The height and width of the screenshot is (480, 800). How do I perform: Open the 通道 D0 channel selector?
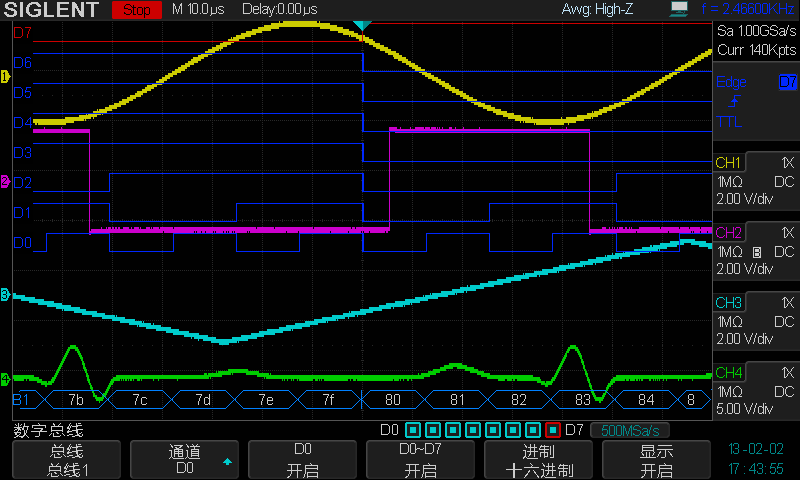coord(185,460)
